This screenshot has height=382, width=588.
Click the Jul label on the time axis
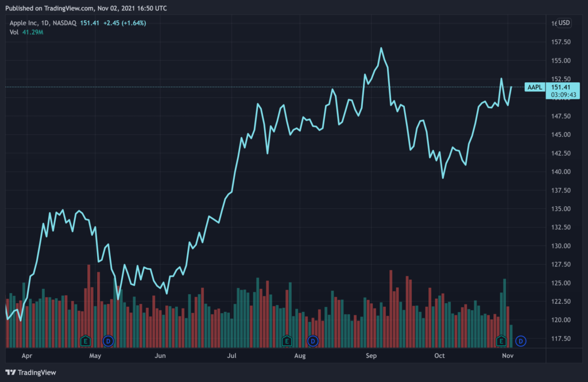coord(232,356)
